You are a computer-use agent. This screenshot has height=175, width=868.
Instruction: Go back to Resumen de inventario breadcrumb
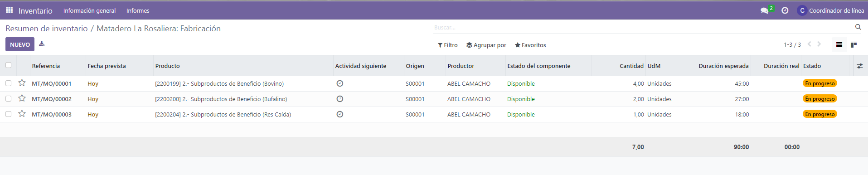tap(47, 29)
